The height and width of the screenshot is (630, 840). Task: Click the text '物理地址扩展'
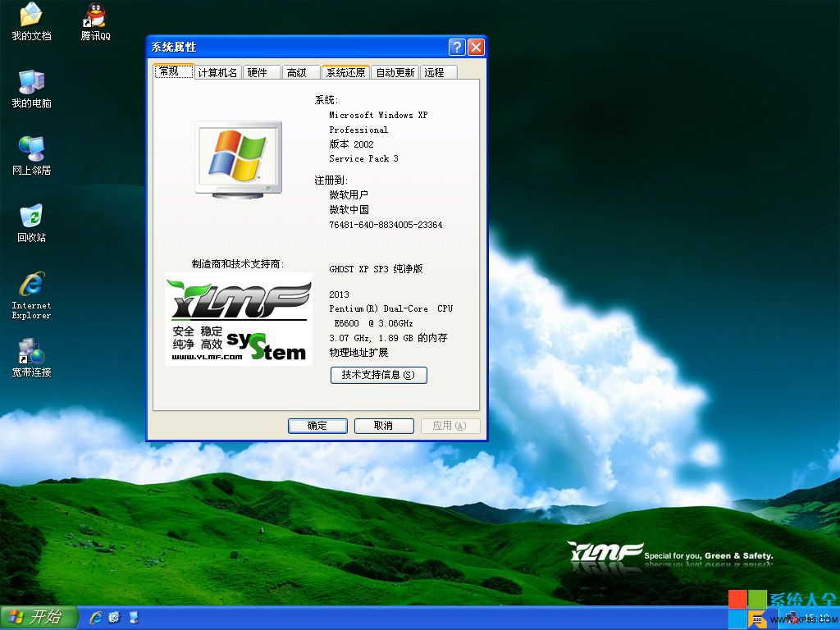pos(358,353)
